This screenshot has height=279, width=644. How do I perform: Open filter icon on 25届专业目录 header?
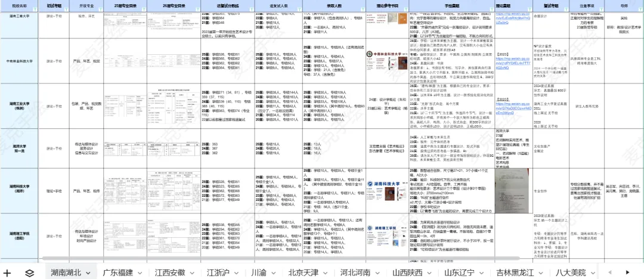(143, 8)
